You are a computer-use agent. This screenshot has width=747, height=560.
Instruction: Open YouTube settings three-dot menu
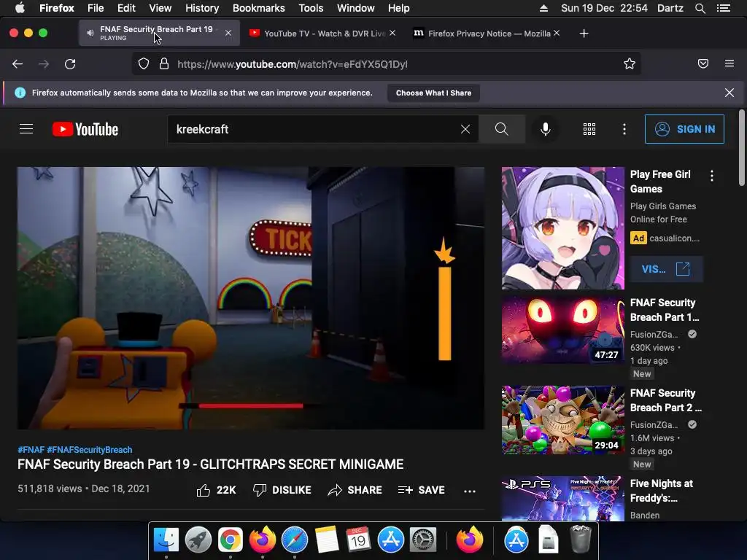click(x=624, y=129)
